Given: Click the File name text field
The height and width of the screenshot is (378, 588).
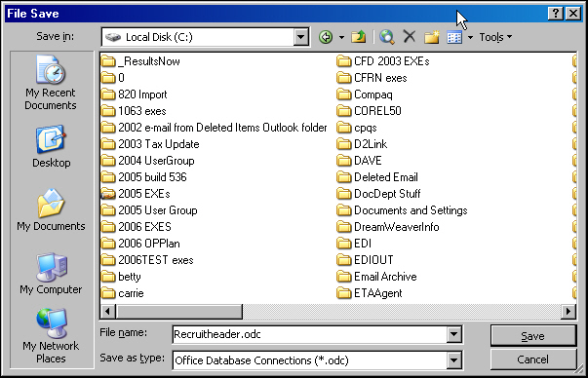Looking at the screenshot, I should (x=310, y=334).
